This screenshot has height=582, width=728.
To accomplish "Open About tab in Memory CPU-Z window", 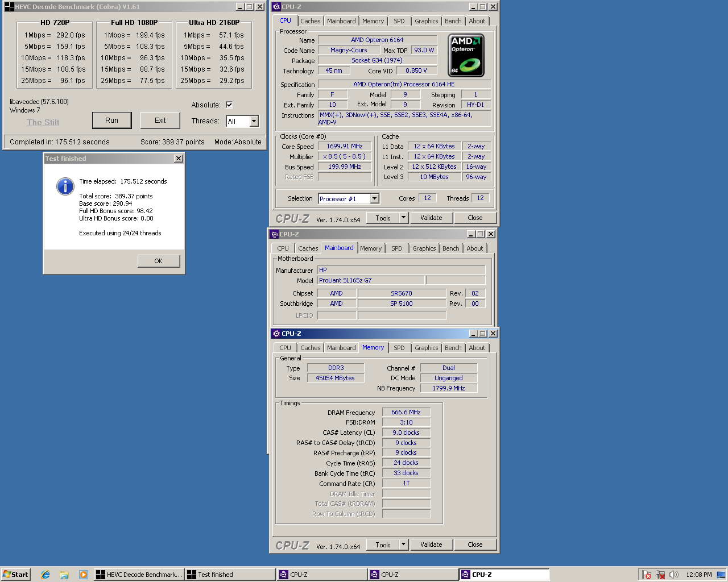I will coord(477,348).
